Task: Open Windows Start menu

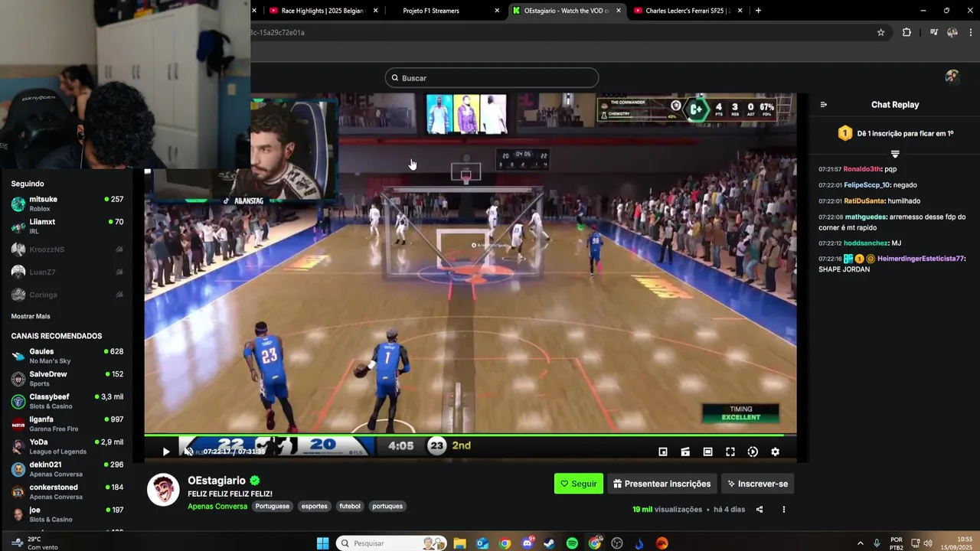Action: coord(322,543)
